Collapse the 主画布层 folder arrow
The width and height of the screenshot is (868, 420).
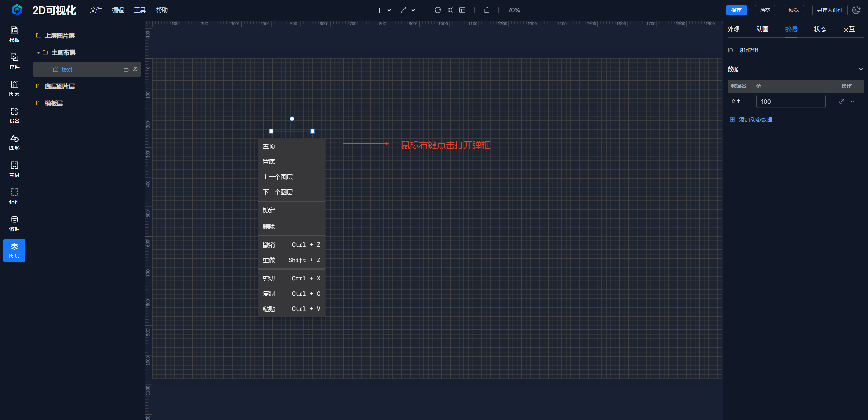[x=38, y=53]
